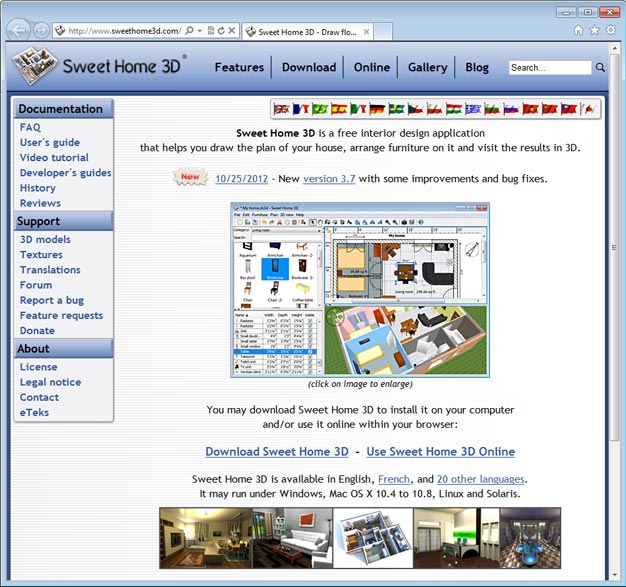Screen dimensions: 626x587
Task: Follow the Use Sweet Home 3D Online link
Action: tap(441, 452)
